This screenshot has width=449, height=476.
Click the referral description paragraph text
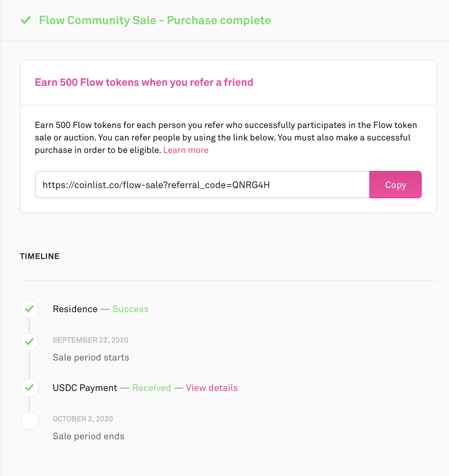pyautogui.click(x=226, y=137)
